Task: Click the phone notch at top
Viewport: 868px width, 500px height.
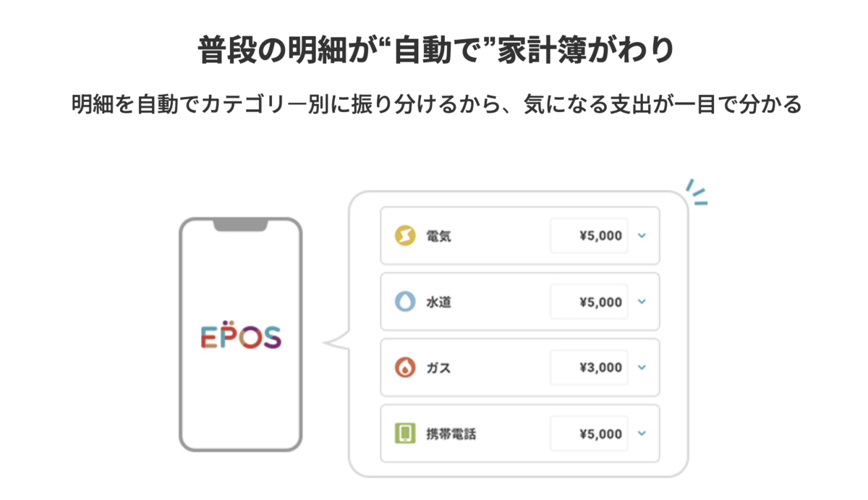Action: pos(240,226)
